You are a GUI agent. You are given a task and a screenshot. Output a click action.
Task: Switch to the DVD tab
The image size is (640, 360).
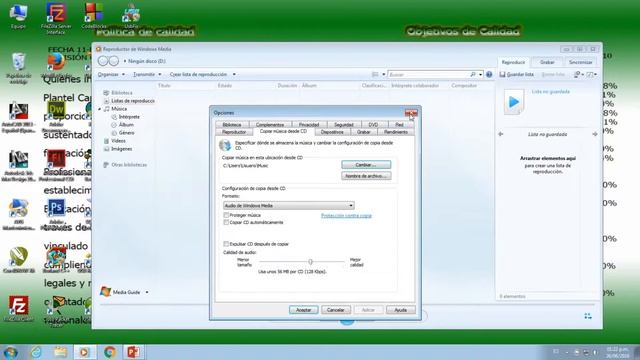(x=373, y=124)
